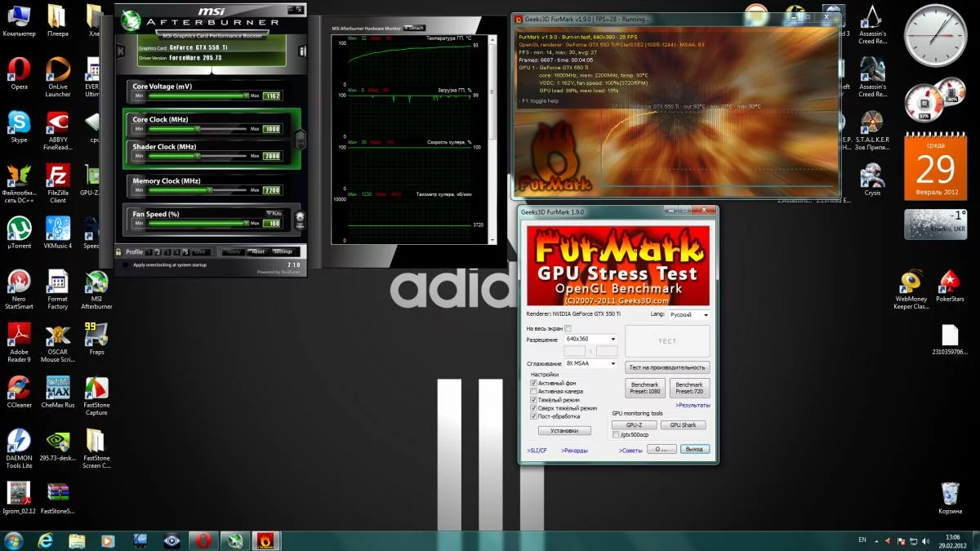Open the OnLive Launcher shortcut
Screen dimensions: 980x551
click(57, 78)
